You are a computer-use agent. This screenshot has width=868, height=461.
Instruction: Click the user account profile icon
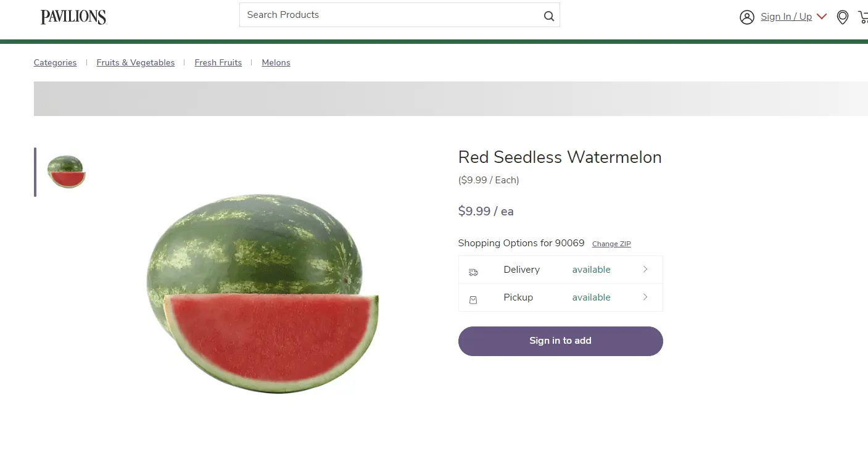pyautogui.click(x=746, y=17)
